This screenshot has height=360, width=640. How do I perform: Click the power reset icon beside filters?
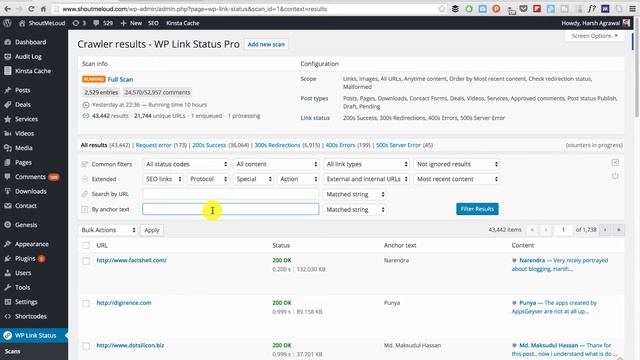click(615, 176)
